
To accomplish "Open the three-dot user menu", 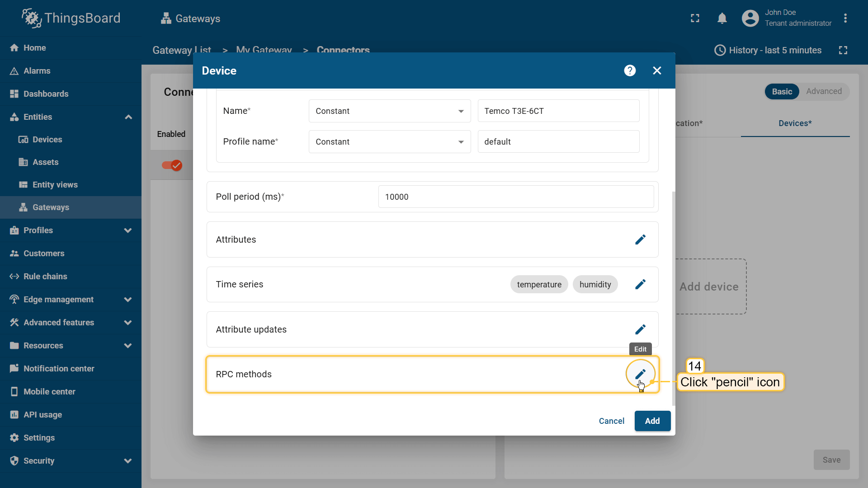I will tap(845, 19).
